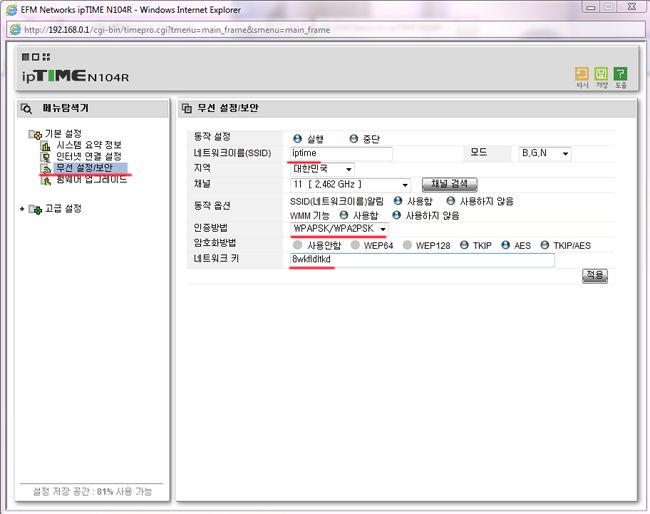Open the 채널 11 [2.462 GHz] dropdown

tap(350, 184)
